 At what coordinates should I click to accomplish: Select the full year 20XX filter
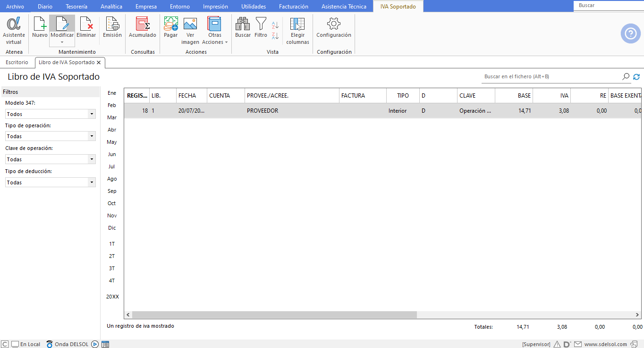pos(112,297)
